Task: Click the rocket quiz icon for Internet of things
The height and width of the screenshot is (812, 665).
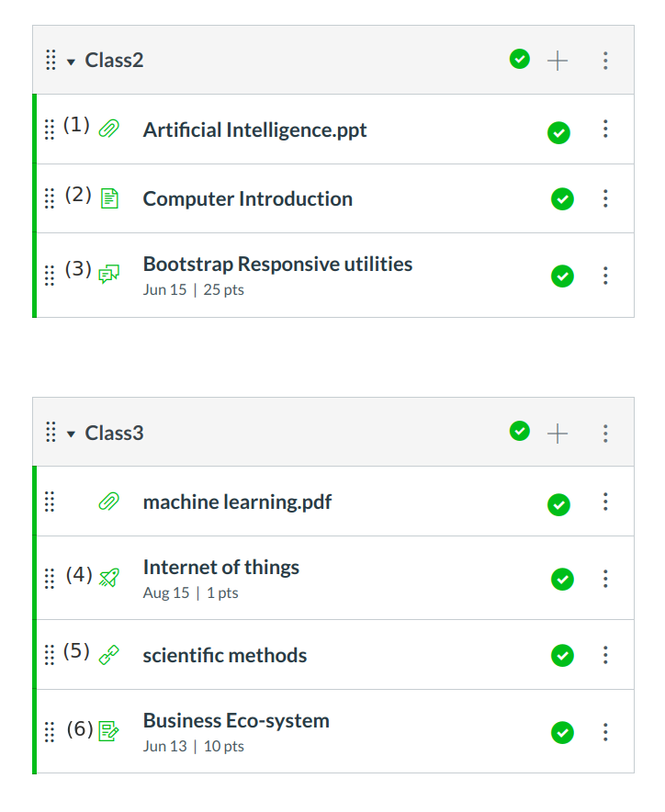Action: (x=108, y=578)
